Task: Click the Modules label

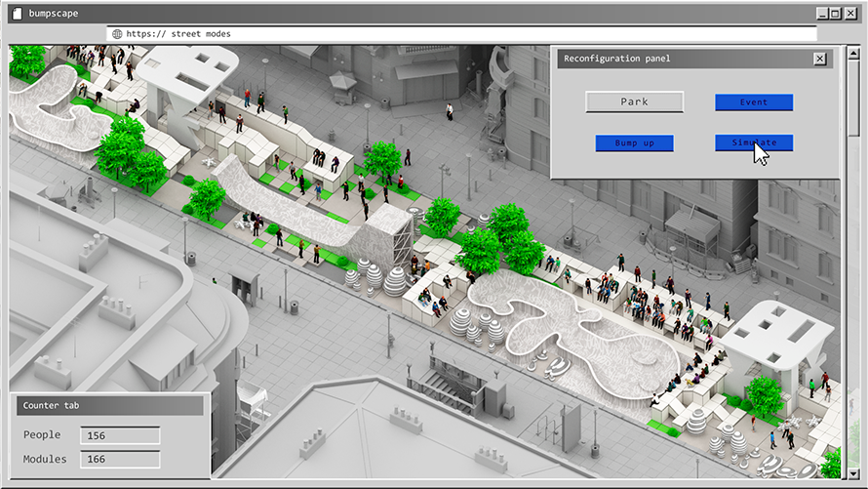Action: coord(44,459)
